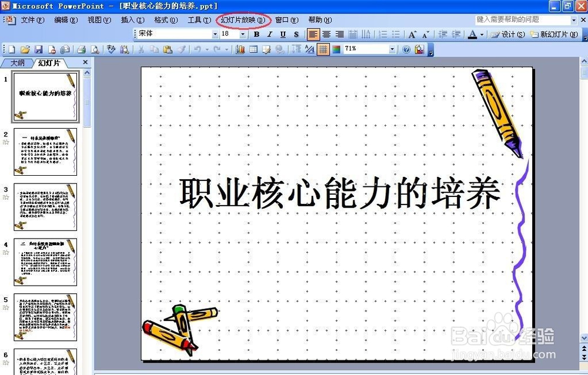Click the Color/Grayscale icon

click(x=336, y=49)
